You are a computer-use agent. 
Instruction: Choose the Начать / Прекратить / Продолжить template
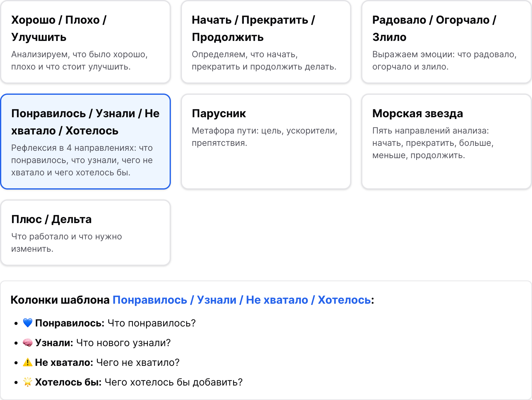click(x=266, y=42)
